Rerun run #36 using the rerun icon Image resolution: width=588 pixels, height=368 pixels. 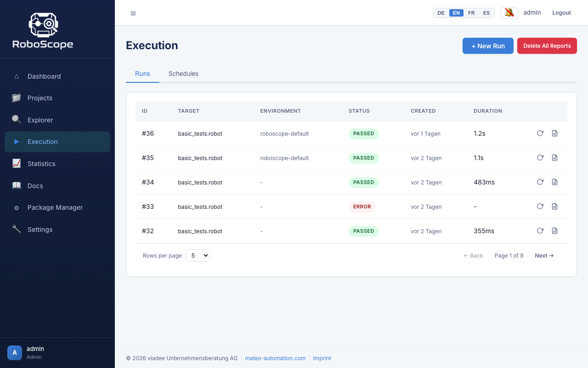click(540, 133)
